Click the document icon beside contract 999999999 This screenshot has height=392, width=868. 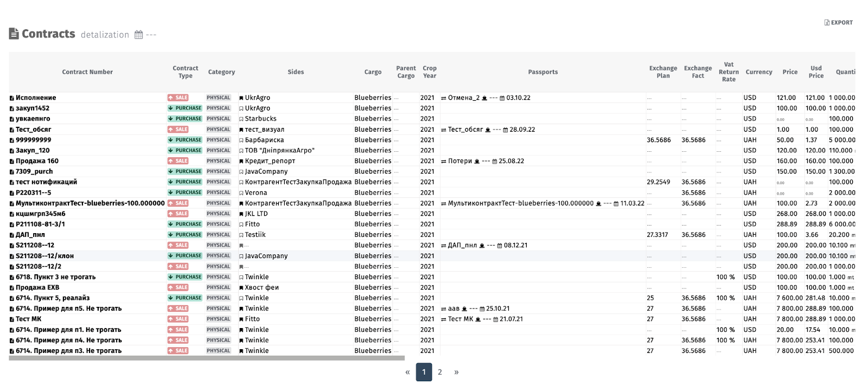11,140
